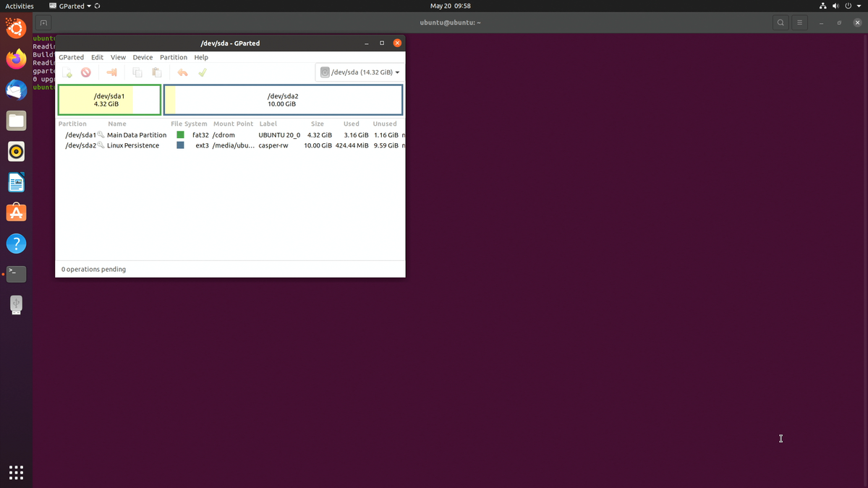
Task: Click the Activities button
Action: (x=20, y=6)
